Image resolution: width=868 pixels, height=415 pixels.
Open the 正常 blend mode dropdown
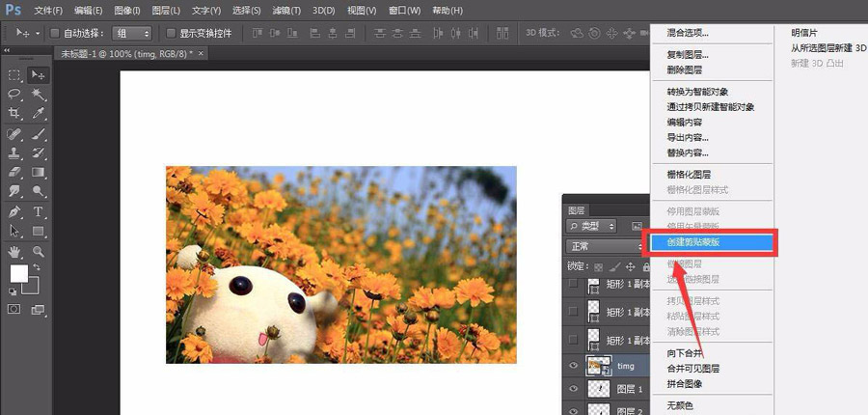pyautogui.click(x=605, y=245)
